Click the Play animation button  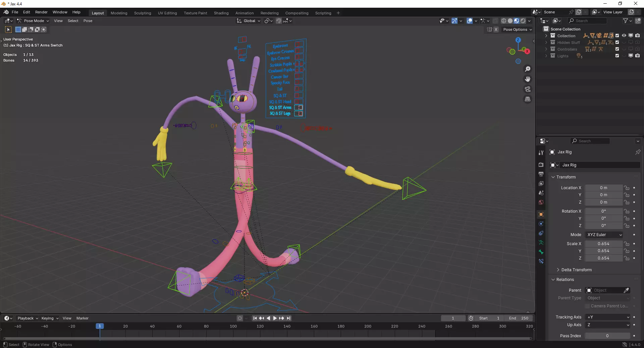click(x=275, y=318)
